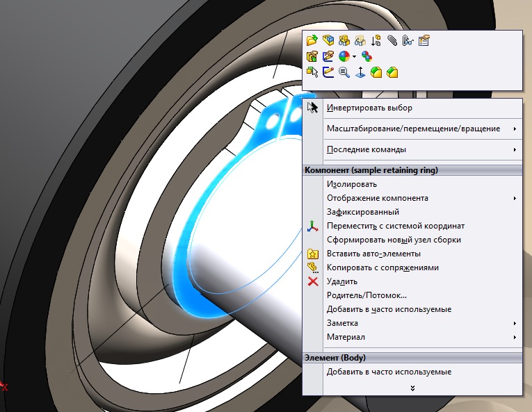Click the Mate paperclip icon
Viewport: 532px width, 412px height.
[x=392, y=40]
